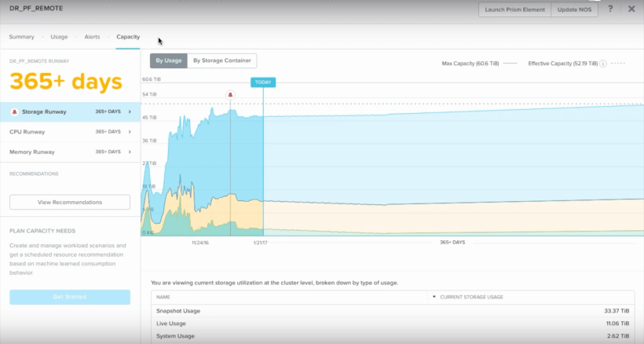Click the alert bell marker on the chart
Screen dimensions: 644x344
pos(230,94)
